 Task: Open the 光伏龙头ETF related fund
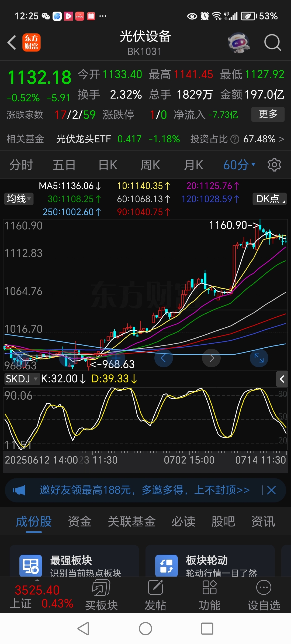[x=84, y=139]
